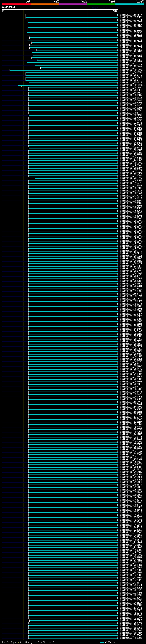Select the UniRef100_Q6WE51 label
The image size is (146, 644).
pos(131,72)
